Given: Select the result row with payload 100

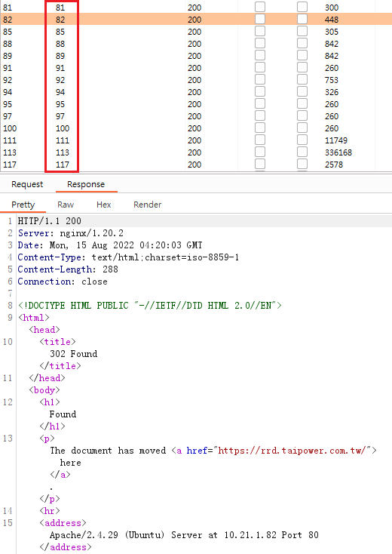Looking at the screenshot, I should (196, 128).
